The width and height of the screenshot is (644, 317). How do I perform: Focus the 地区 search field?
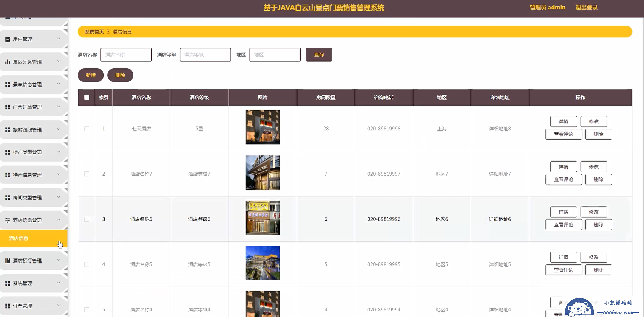coord(275,54)
